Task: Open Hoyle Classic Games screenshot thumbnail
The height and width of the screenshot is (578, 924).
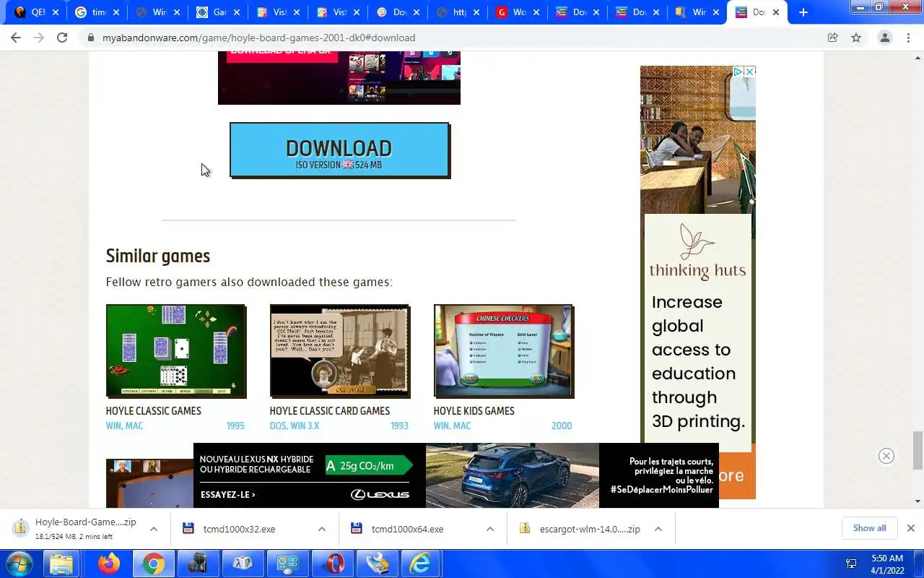Action: click(x=176, y=351)
